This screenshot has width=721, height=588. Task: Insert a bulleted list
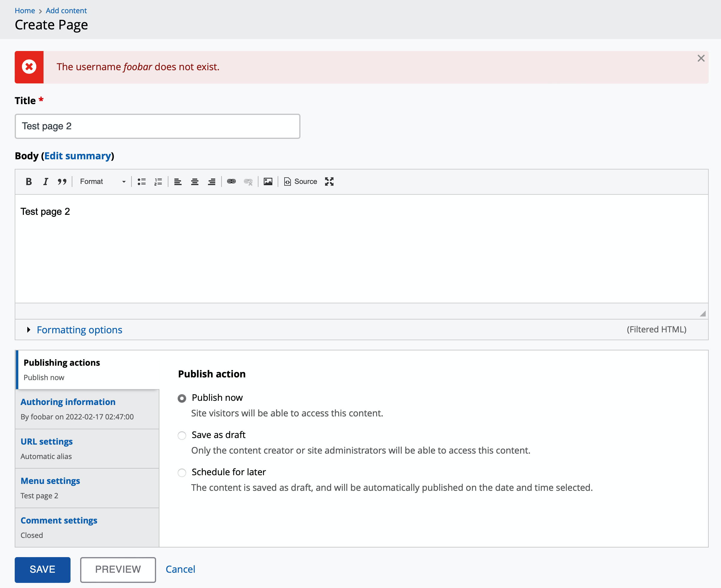click(x=142, y=181)
